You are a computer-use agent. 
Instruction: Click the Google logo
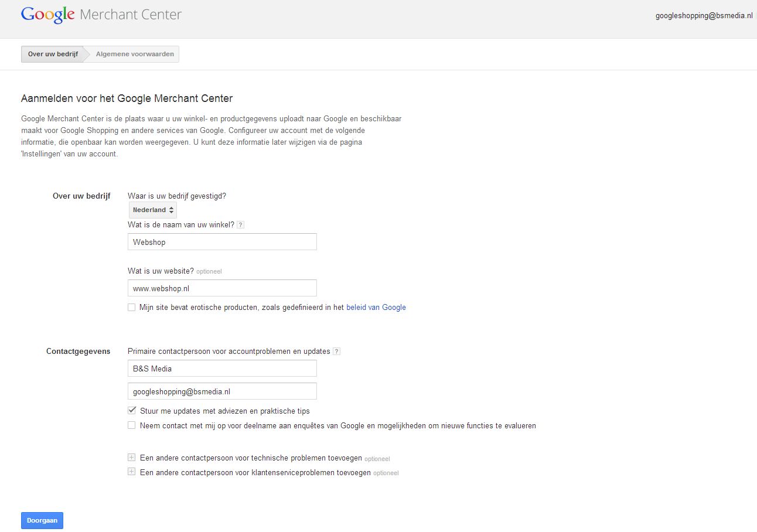[48, 15]
